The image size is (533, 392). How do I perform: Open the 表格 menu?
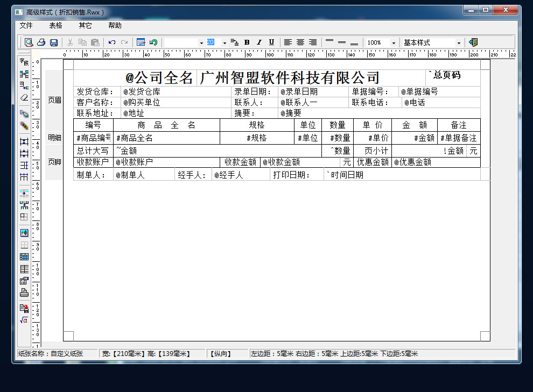55,25
